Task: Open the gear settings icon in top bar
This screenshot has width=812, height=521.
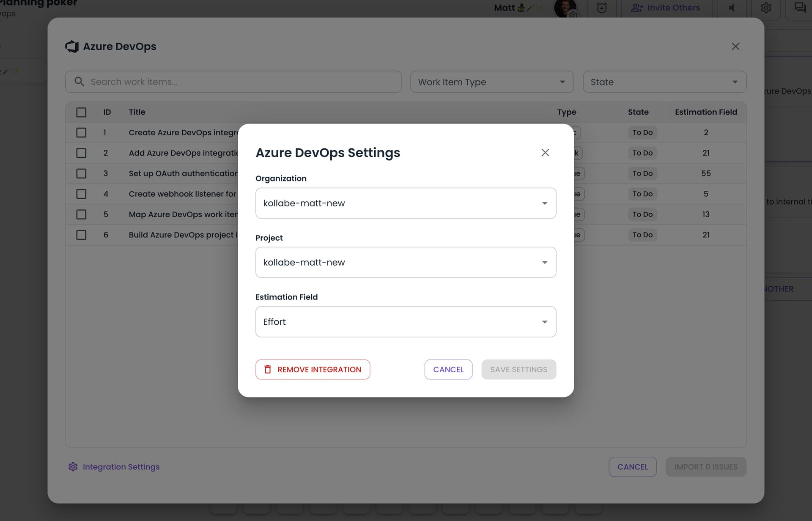Action: (766, 8)
